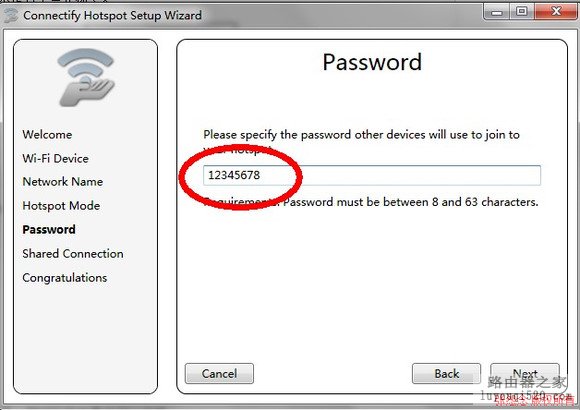The width and height of the screenshot is (580, 410).
Task: Focus the password field containing 12345678
Action: click(372, 175)
